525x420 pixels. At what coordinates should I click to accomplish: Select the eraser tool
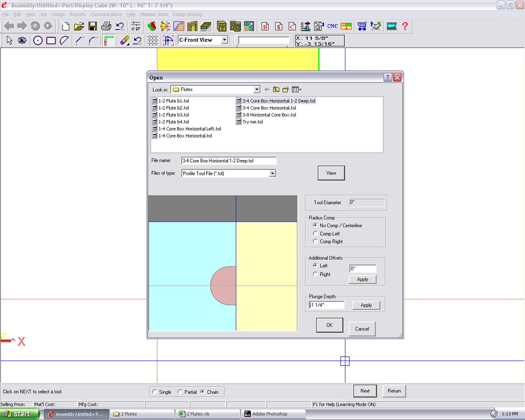click(x=124, y=40)
